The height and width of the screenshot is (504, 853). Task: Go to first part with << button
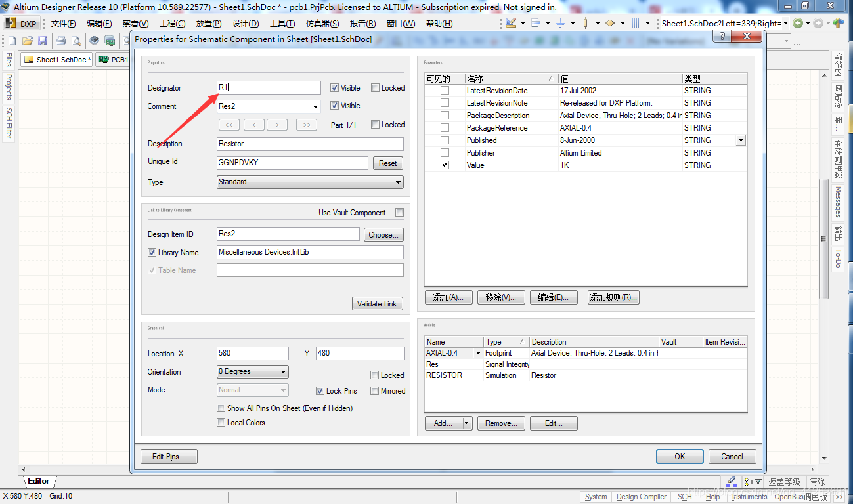coord(229,125)
